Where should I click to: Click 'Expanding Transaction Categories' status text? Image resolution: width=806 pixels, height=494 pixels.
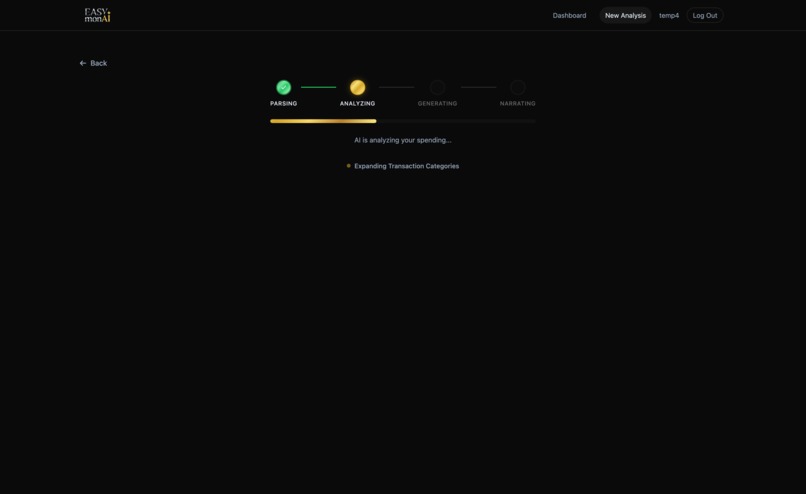tap(407, 166)
